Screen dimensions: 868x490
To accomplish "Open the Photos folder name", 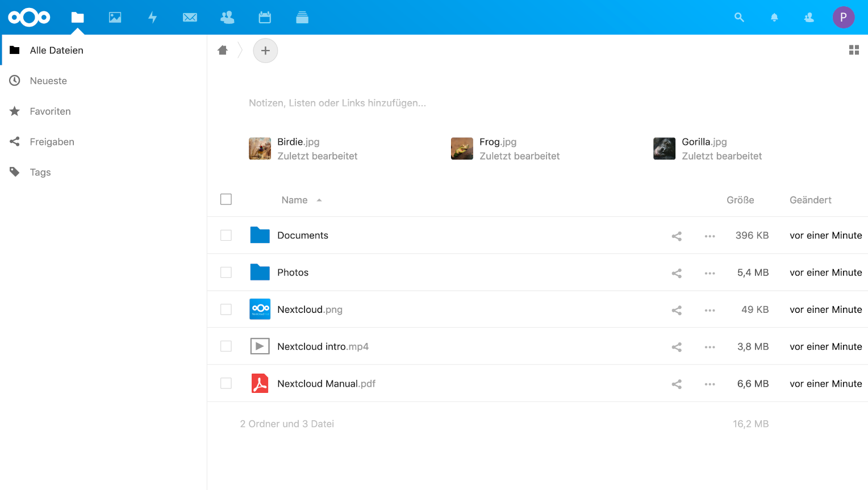I will click(293, 273).
